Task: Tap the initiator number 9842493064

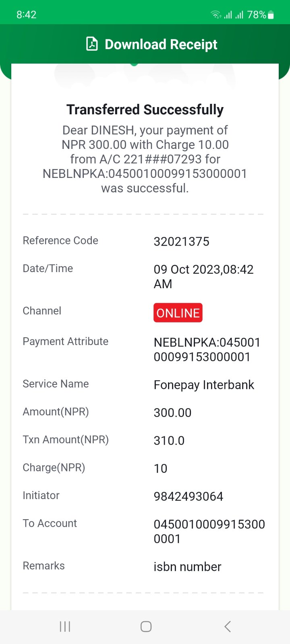Action: 188,496
